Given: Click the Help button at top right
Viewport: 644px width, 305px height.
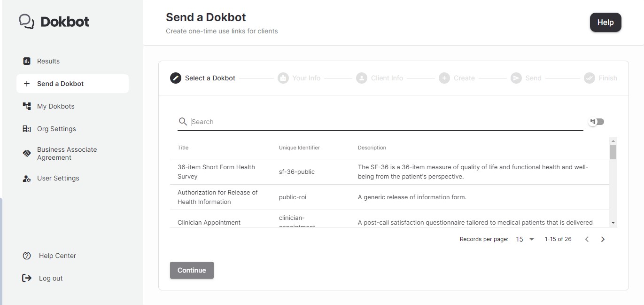Looking at the screenshot, I should (605, 22).
